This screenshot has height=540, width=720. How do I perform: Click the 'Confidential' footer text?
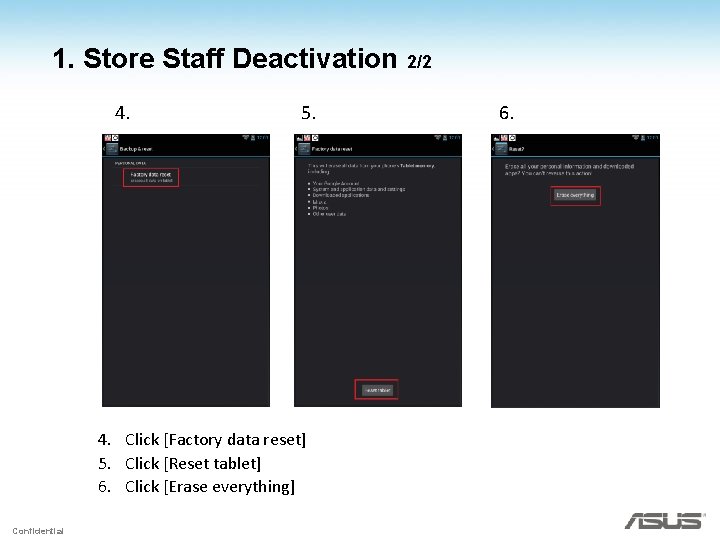[x=38, y=531]
